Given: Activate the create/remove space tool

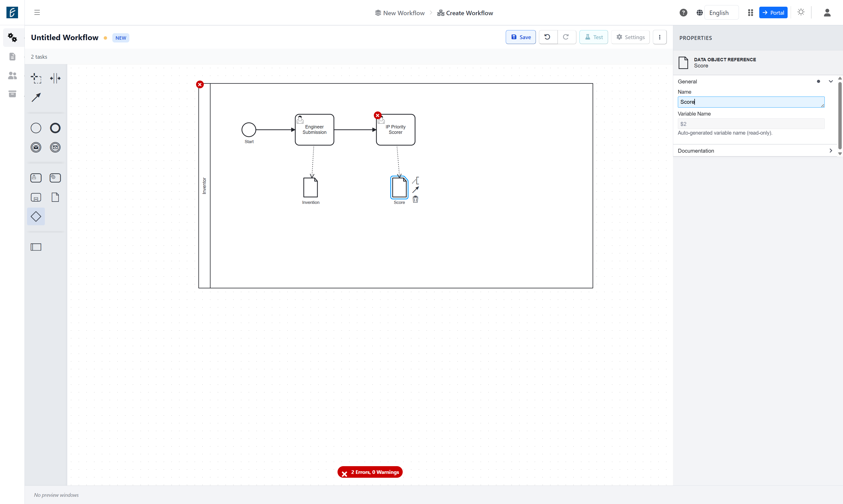Looking at the screenshot, I should [55, 78].
